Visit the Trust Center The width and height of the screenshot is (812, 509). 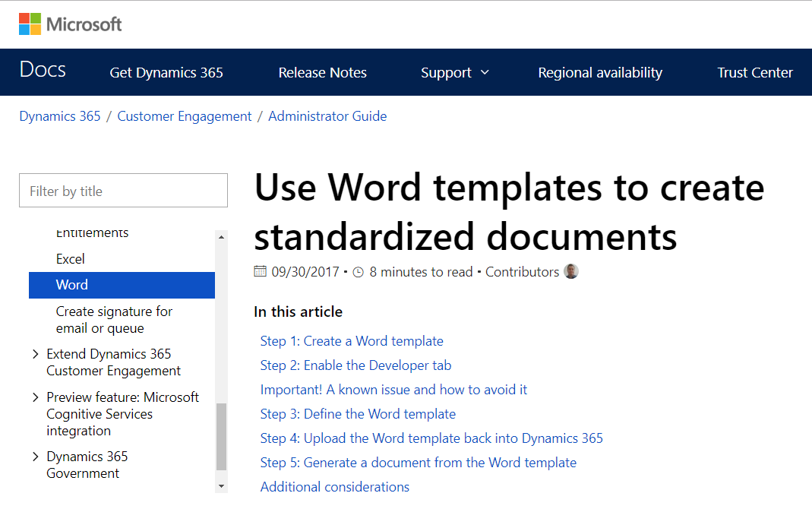(754, 72)
